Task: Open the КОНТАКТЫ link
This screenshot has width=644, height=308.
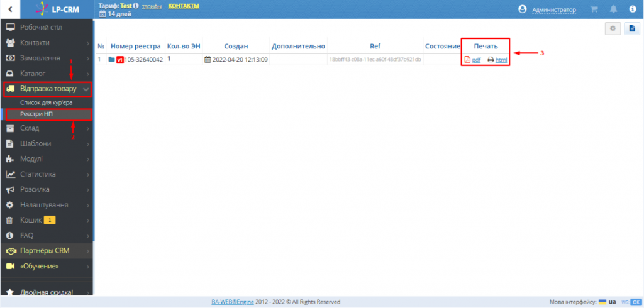Action: click(184, 6)
